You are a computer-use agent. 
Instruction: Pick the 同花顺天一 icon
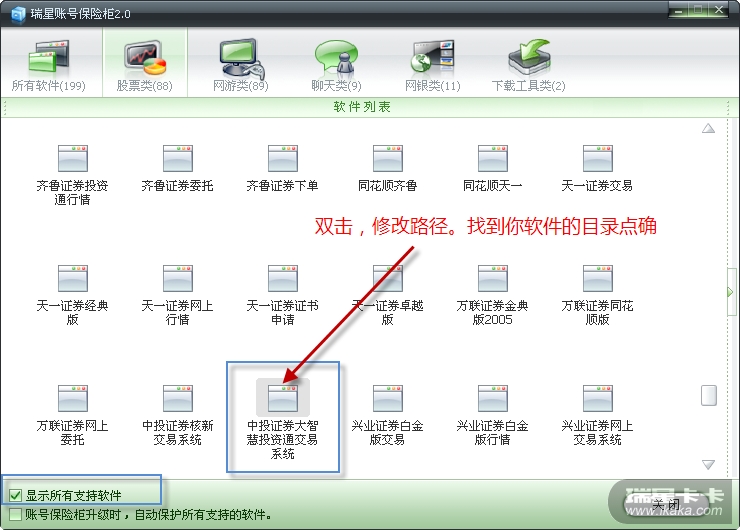click(493, 159)
